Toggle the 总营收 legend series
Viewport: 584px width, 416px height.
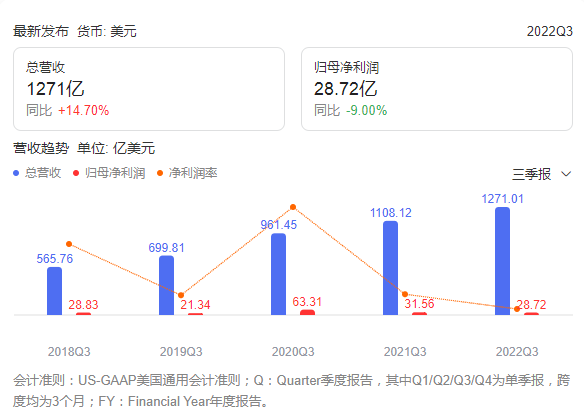(37, 173)
